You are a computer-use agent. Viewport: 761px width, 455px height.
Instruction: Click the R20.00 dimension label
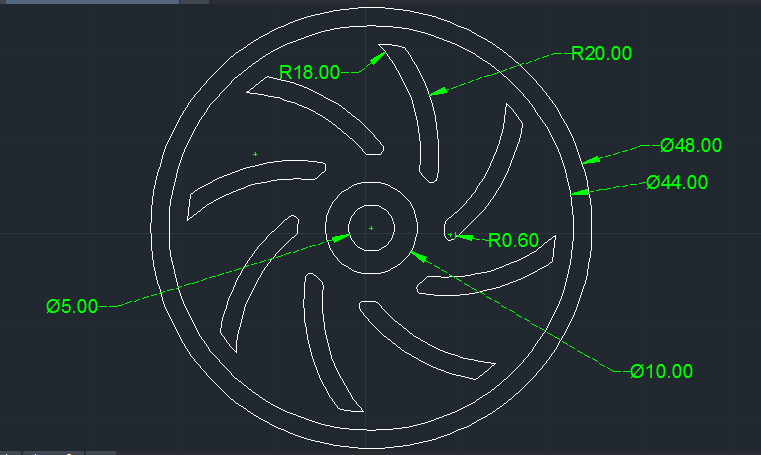pos(601,54)
